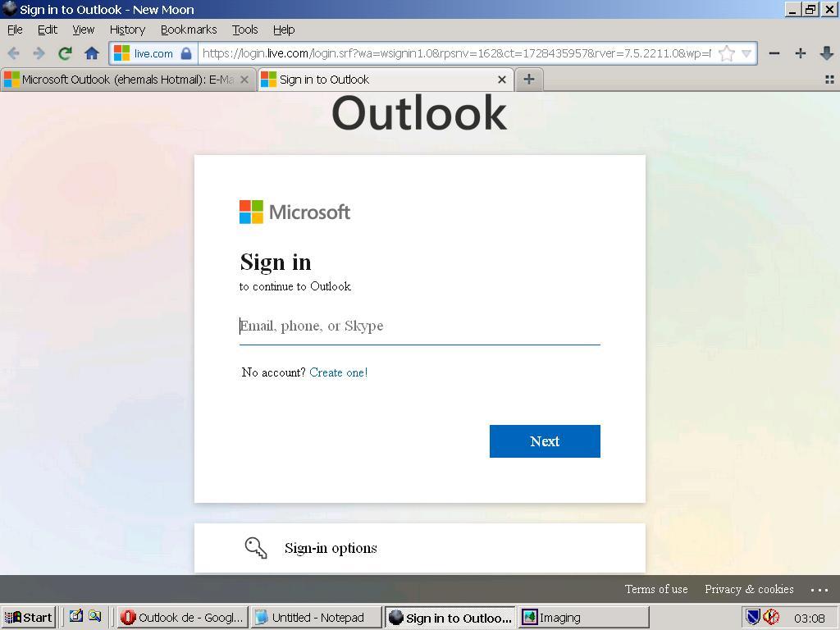Screen dimensions: 840x630
Task: Click the Create one! link
Action: click(x=339, y=372)
